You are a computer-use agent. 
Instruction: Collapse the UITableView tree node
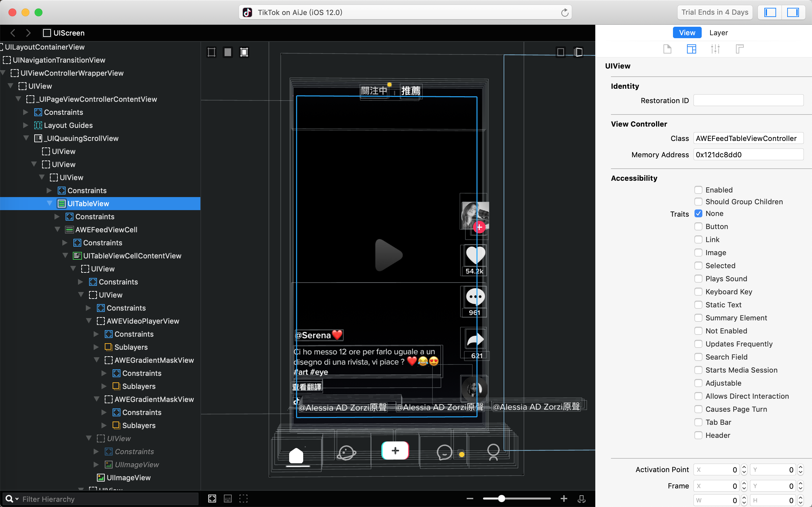pos(50,203)
